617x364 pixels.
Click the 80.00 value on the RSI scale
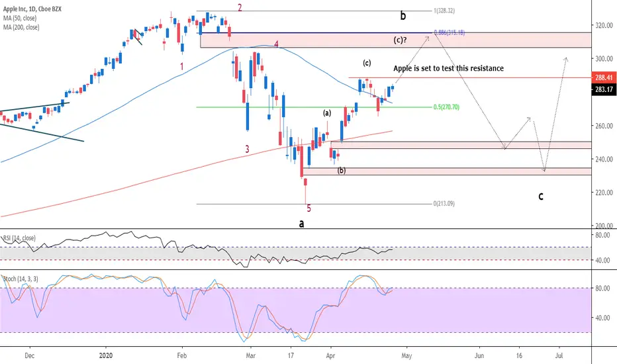(602, 235)
